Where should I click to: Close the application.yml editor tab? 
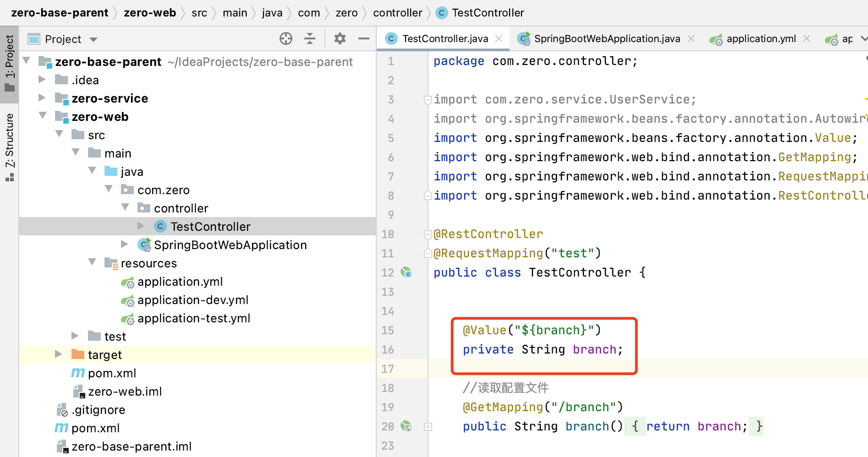pyautogui.click(x=807, y=39)
